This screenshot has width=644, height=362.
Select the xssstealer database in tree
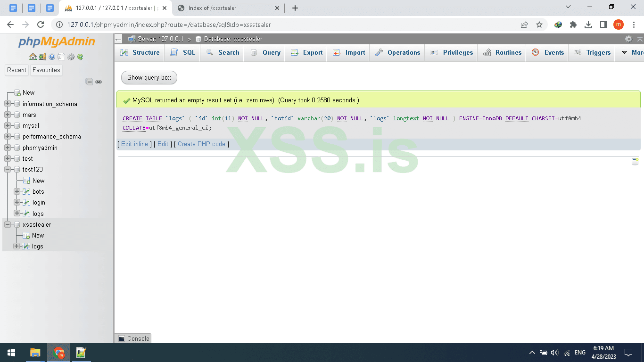coord(37,225)
